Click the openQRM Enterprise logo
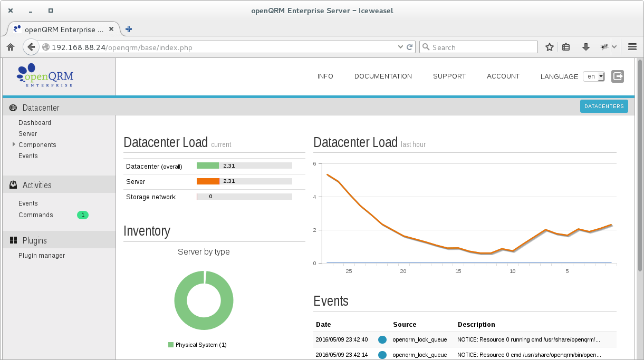The width and height of the screenshot is (644, 360). 45,75
